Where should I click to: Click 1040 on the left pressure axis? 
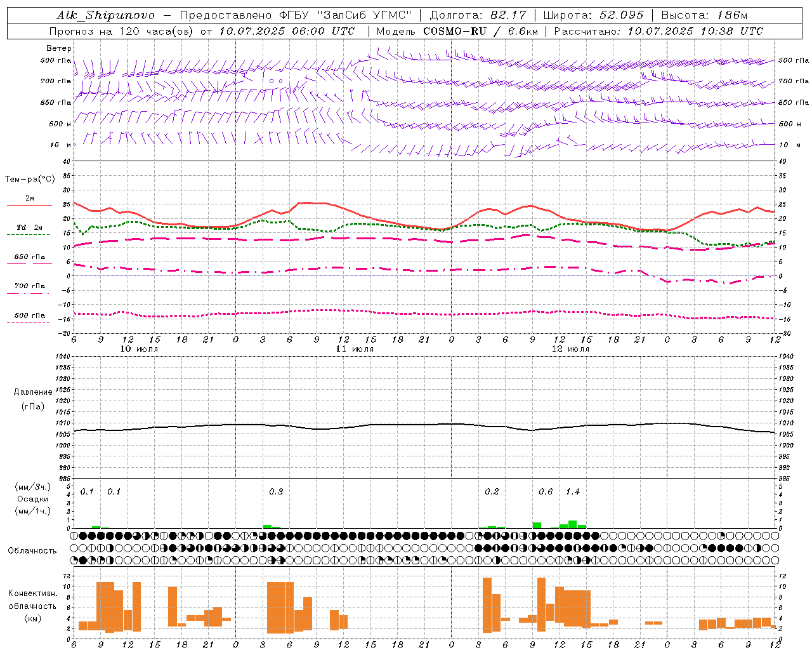coord(63,356)
